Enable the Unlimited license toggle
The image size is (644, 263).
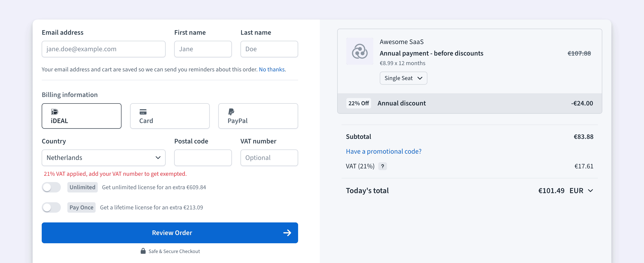tap(51, 187)
